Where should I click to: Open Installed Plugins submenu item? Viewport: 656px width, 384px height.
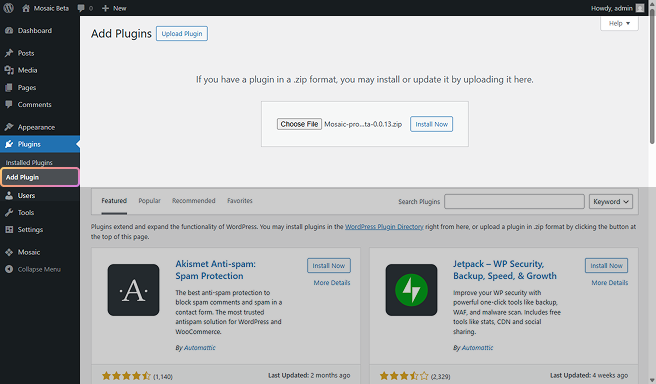29,162
